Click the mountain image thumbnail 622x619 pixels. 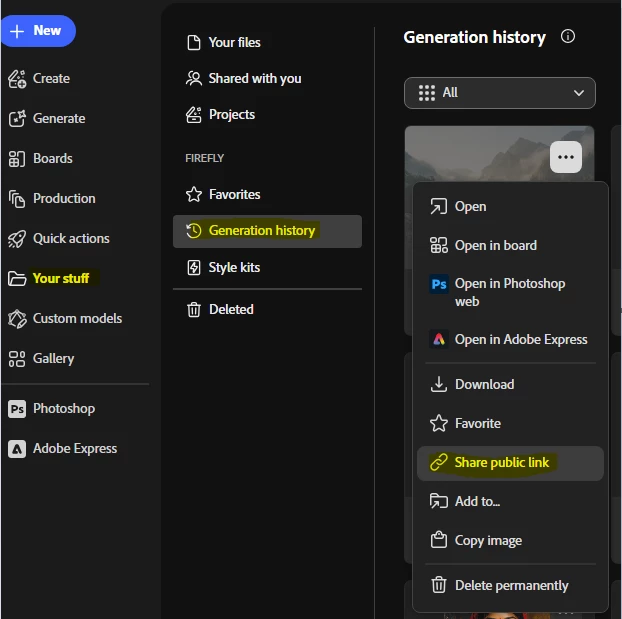[477, 154]
